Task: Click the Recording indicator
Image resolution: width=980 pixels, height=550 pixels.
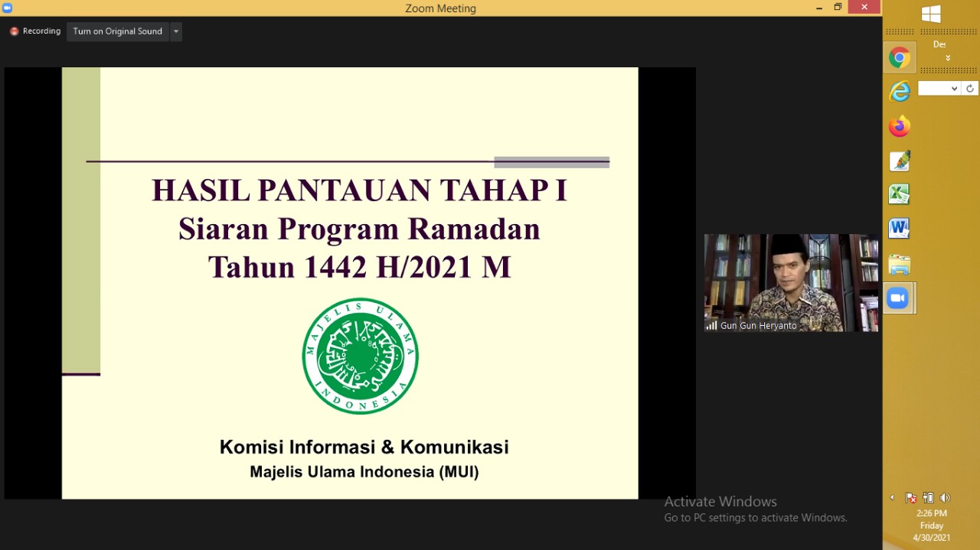Action: pyautogui.click(x=35, y=31)
